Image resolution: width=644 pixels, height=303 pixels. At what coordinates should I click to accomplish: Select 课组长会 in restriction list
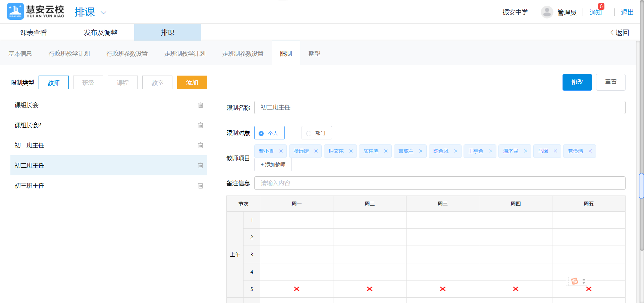click(x=109, y=105)
